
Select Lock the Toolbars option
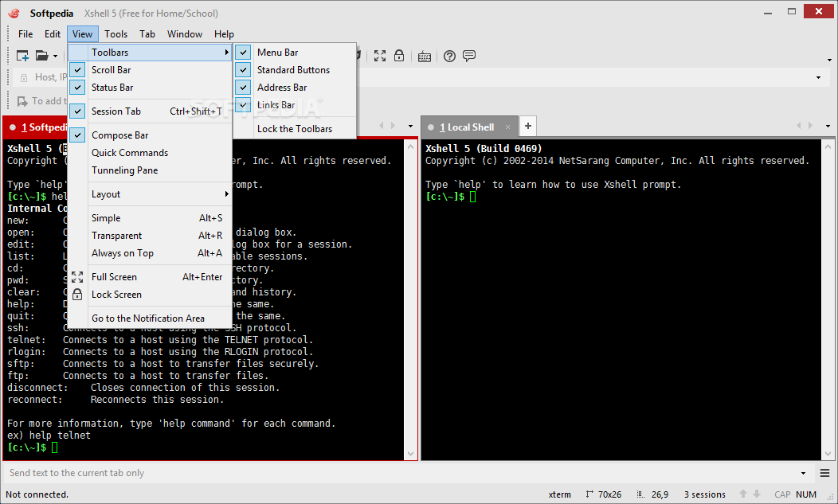(x=296, y=129)
